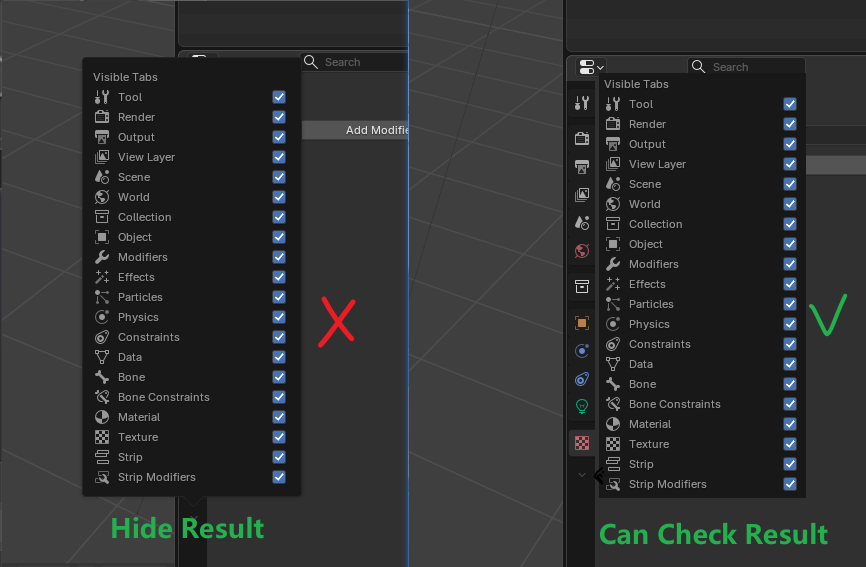
Task: Open the Output properties printer sidebar icon
Action: point(582,166)
